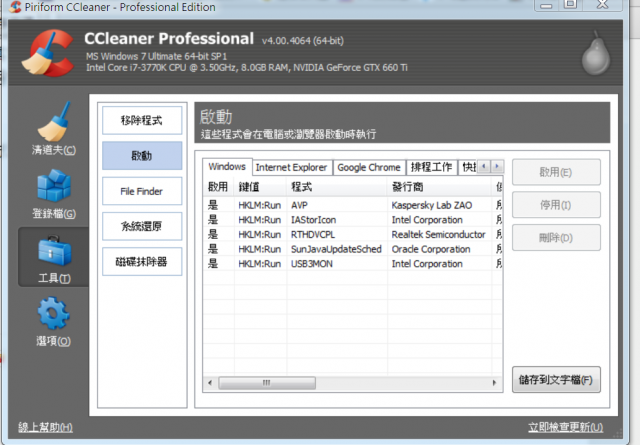Switch to the Scheduled Tasks (排程工作) tab
The image size is (640, 445).
(431, 167)
